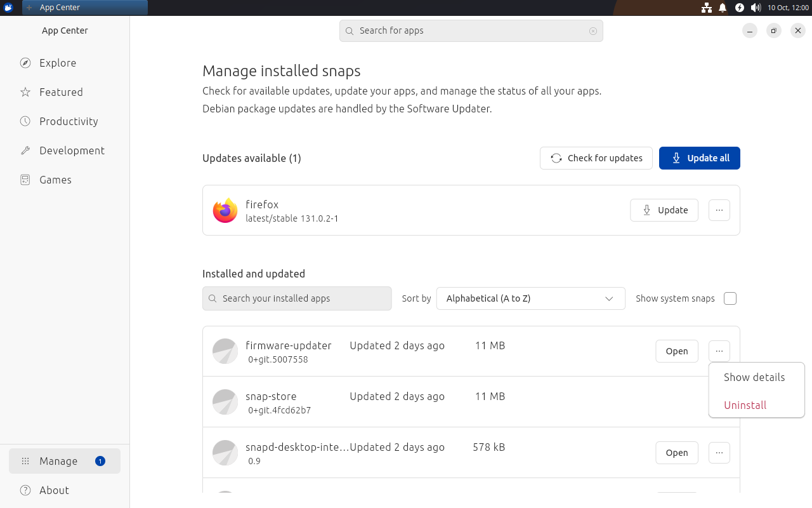Go to the Productivity category

click(65, 121)
